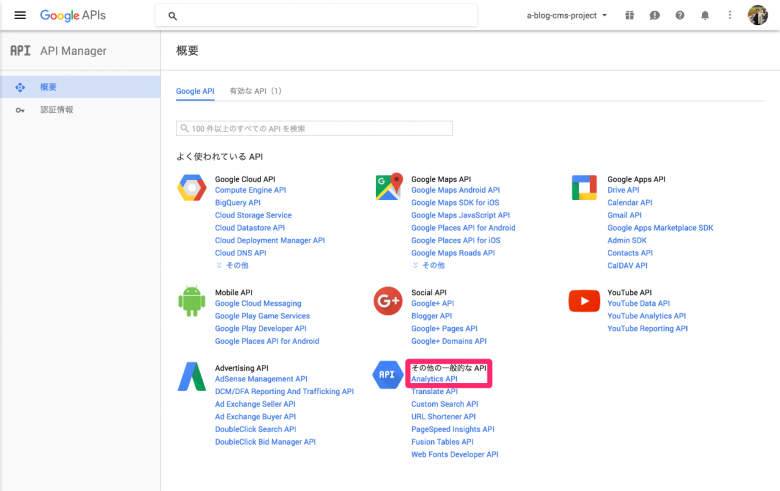Open Web Fonts Developer API link

coord(455,455)
